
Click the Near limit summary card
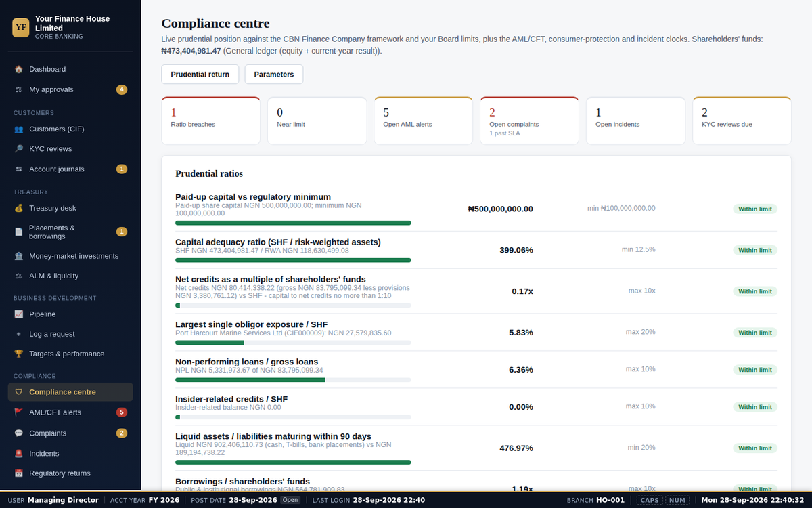tap(317, 121)
